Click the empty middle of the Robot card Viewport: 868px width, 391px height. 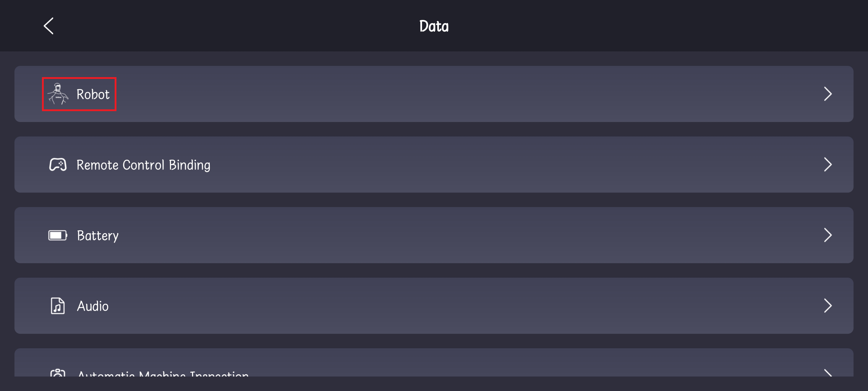point(434,94)
